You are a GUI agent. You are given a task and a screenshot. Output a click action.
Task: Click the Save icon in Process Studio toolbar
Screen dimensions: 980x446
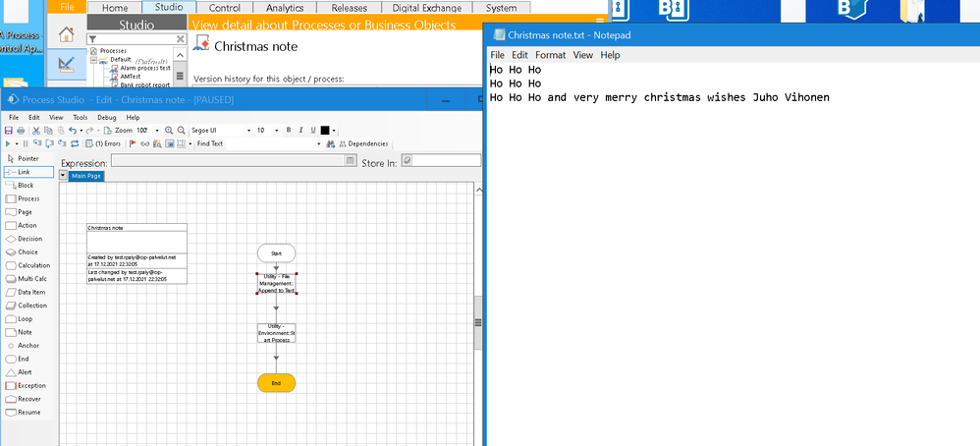9,130
